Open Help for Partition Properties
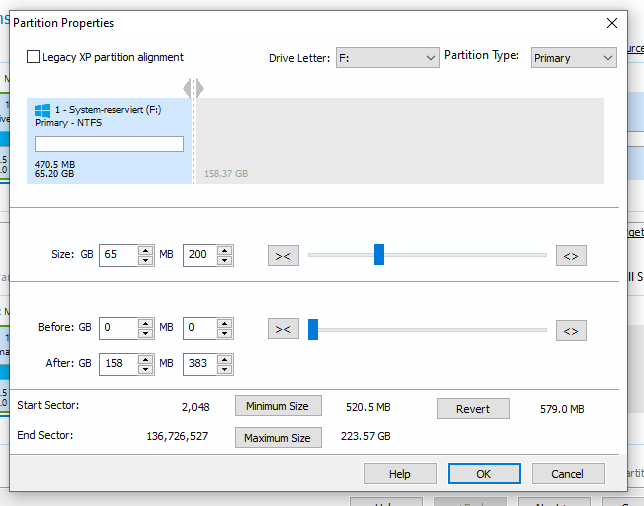 [x=400, y=474]
